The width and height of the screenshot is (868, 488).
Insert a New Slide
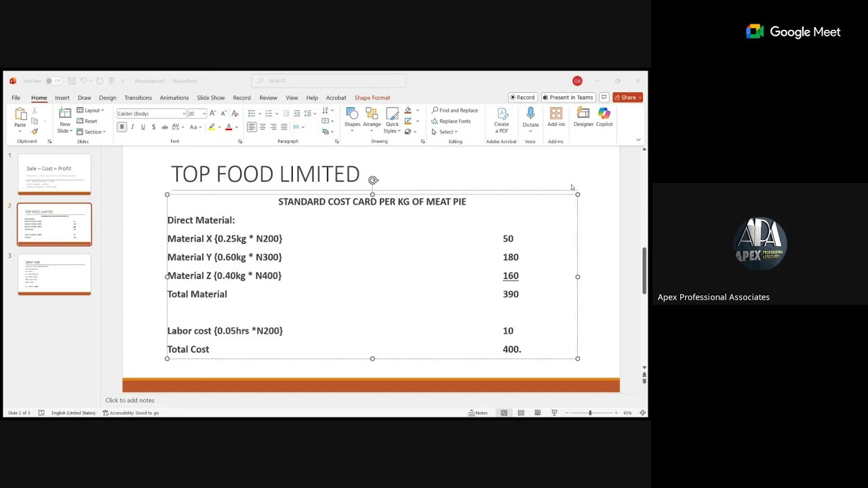click(x=65, y=120)
